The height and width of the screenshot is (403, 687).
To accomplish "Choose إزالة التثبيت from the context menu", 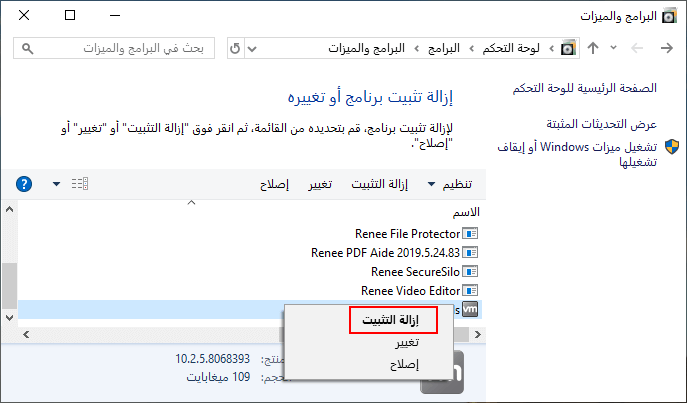I will 393,320.
